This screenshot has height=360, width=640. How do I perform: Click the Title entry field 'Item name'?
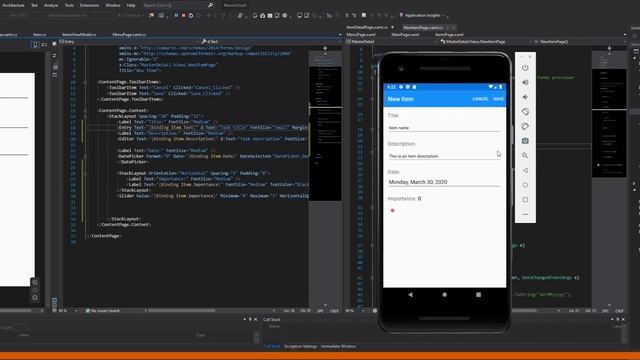[444, 128]
